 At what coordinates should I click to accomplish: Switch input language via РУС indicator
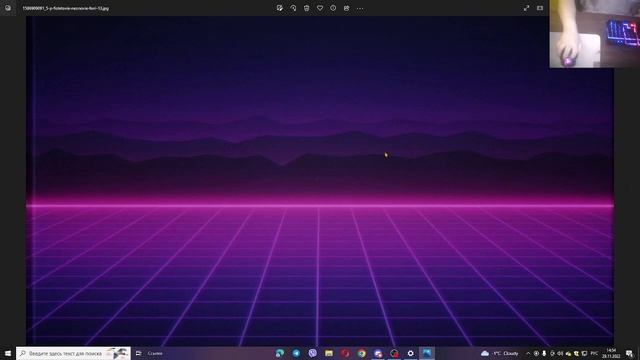point(594,353)
